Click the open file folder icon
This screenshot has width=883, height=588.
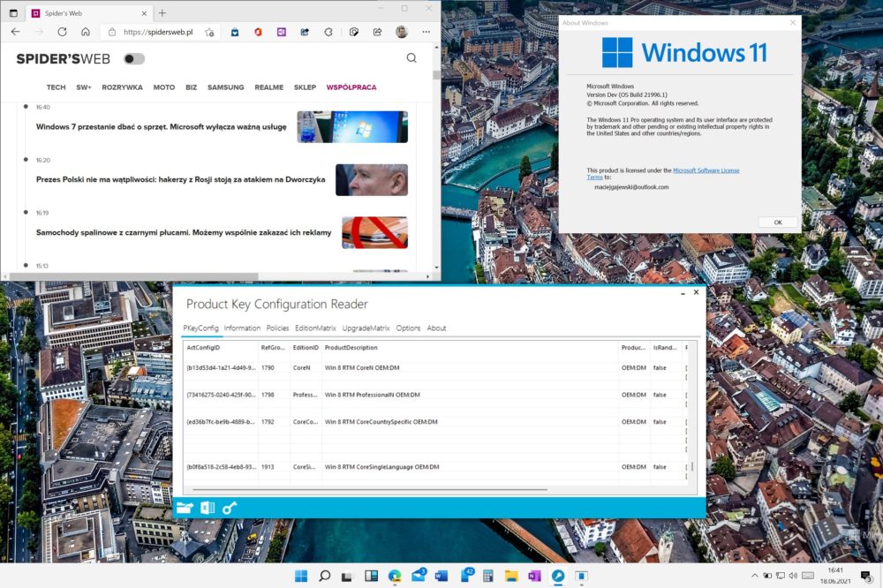tap(185, 508)
